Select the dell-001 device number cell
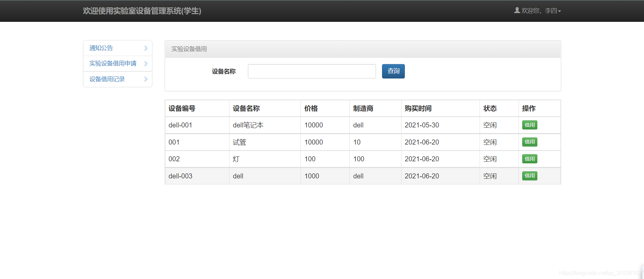Screen dimensions: 644x279 (x=197, y=125)
